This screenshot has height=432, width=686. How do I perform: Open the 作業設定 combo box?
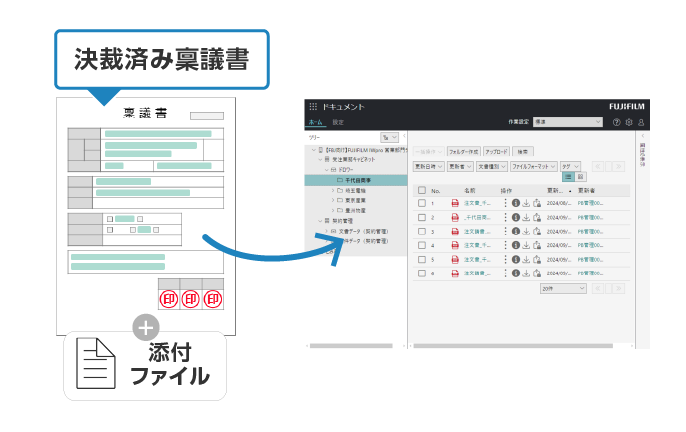567,122
